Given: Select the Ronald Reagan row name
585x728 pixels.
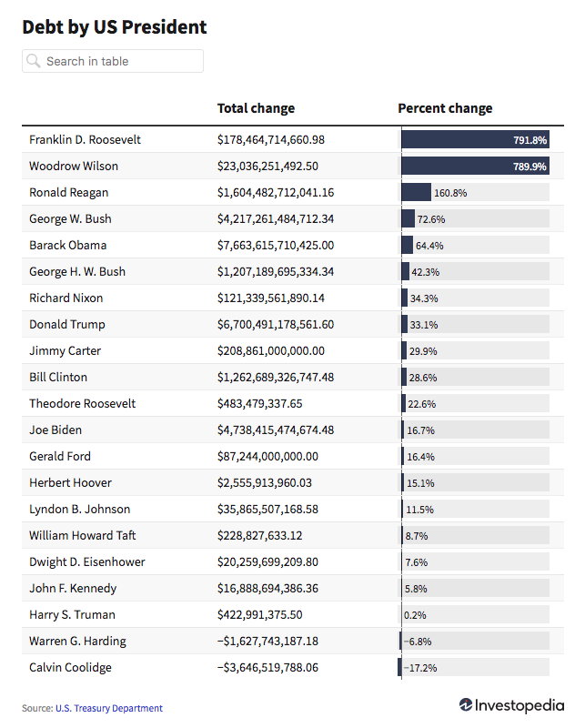Looking at the screenshot, I should (68, 193).
